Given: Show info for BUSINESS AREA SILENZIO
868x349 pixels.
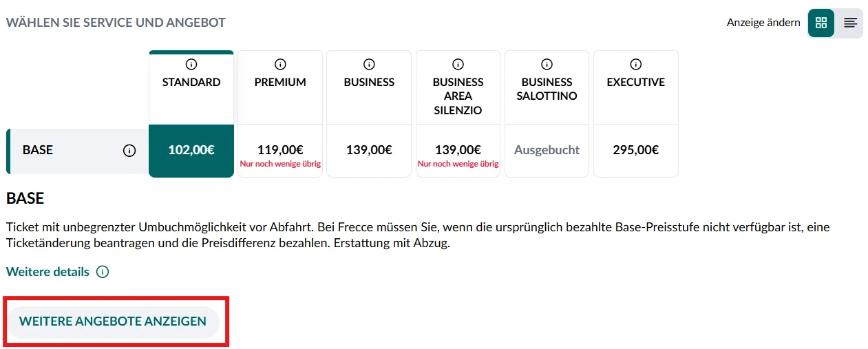Looking at the screenshot, I should pos(458,64).
